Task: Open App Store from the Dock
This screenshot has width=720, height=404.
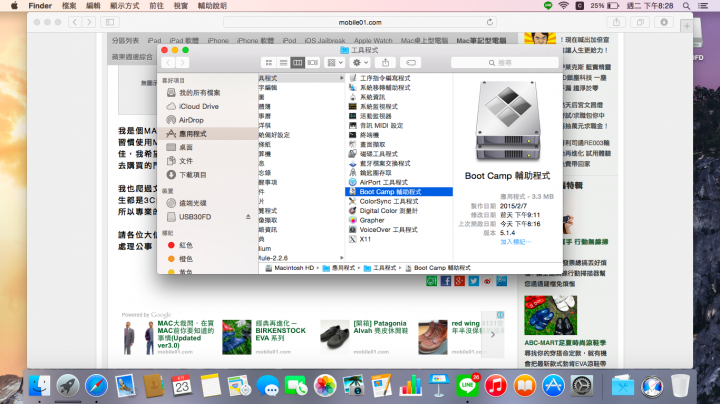Action: click(553, 385)
